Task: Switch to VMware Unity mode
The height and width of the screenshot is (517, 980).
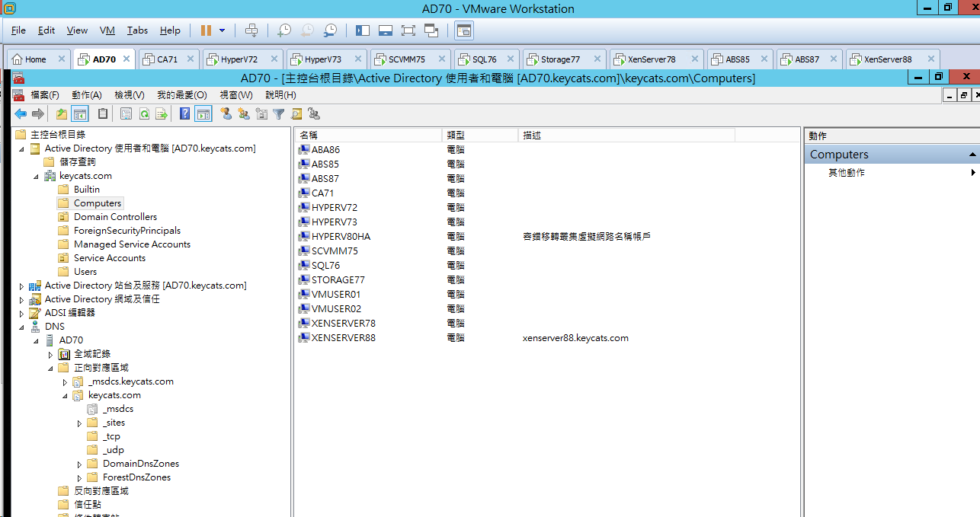Action: tap(431, 30)
